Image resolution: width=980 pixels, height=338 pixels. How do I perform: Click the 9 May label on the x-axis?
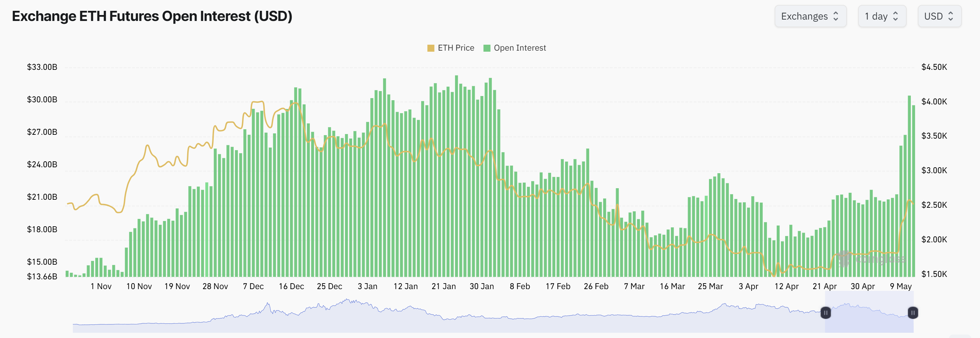tap(900, 286)
